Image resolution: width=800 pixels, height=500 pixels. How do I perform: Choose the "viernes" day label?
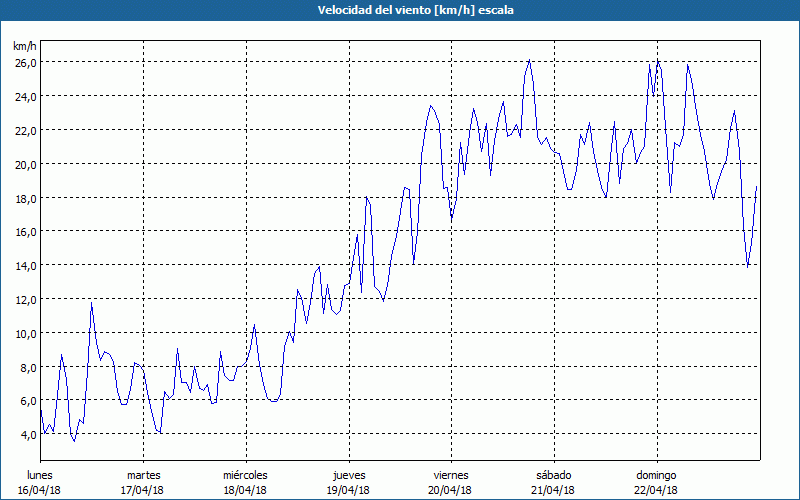pos(451,474)
